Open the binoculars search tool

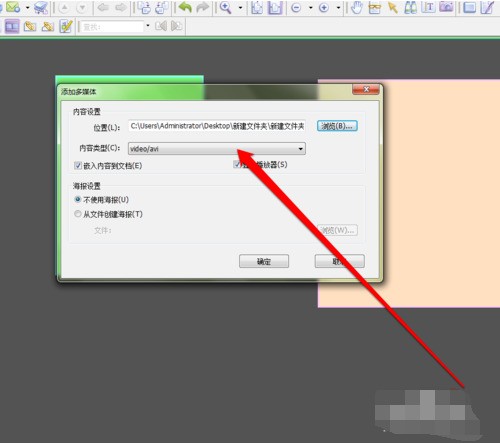pos(410,7)
